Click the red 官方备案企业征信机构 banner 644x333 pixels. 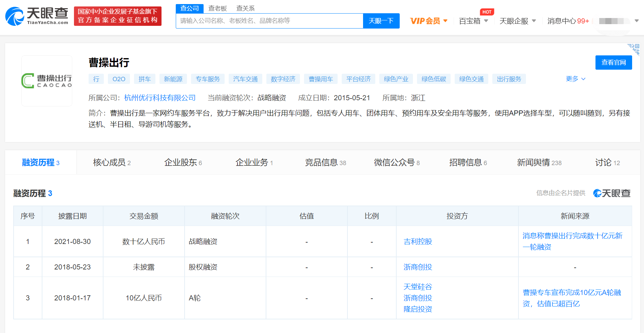pos(117,16)
